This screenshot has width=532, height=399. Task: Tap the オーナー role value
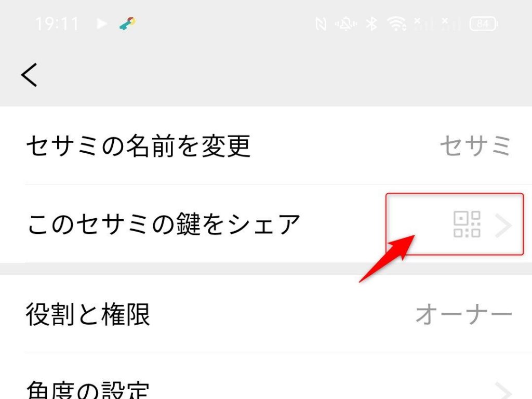pyautogui.click(x=464, y=314)
